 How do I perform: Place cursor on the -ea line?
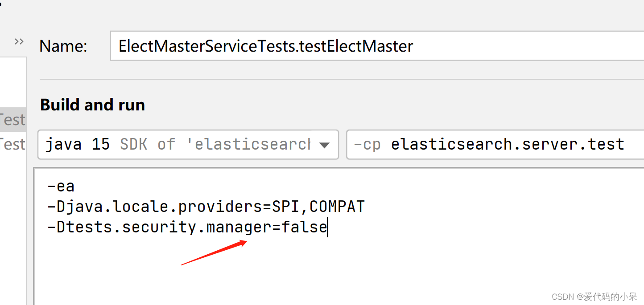(x=61, y=186)
